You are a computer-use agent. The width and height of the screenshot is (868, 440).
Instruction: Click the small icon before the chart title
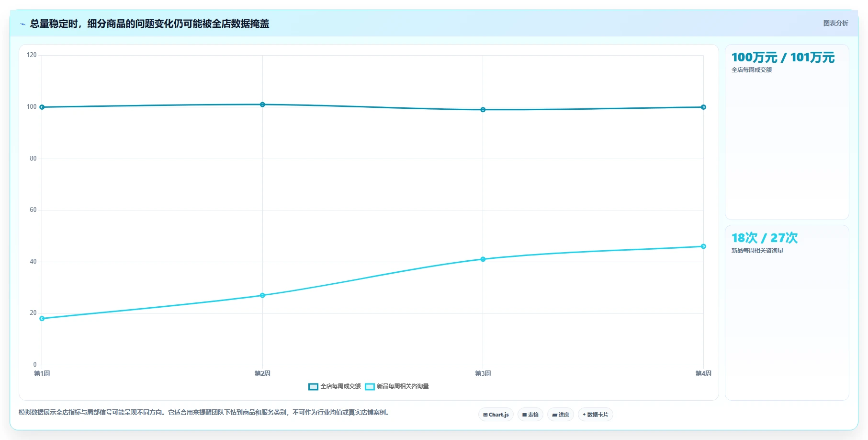(23, 24)
